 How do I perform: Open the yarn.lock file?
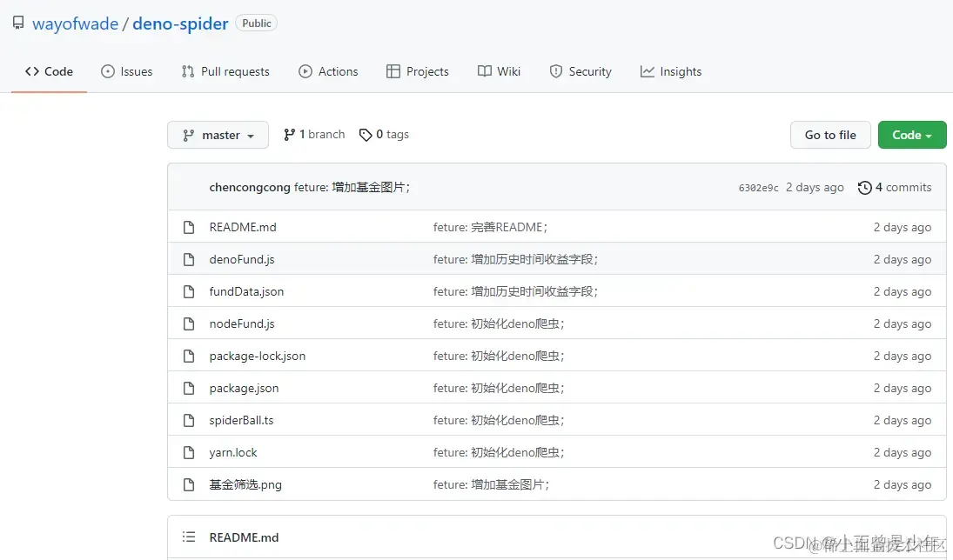click(232, 452)
